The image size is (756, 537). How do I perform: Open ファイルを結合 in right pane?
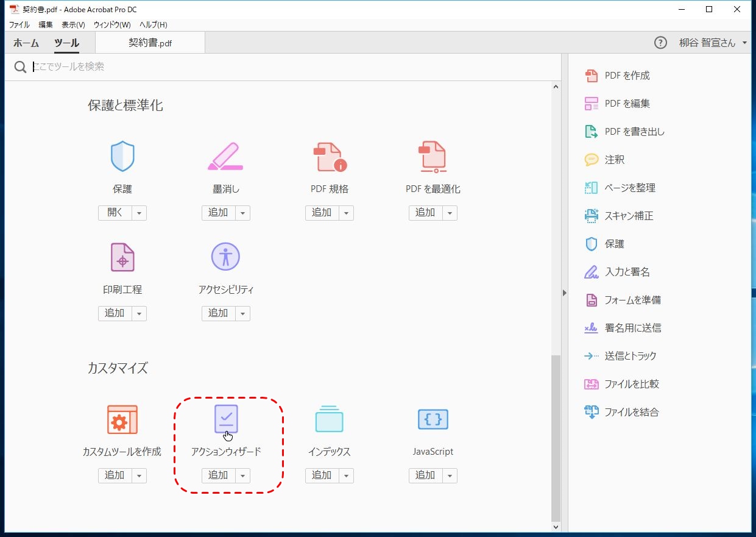tap(621, 412)
